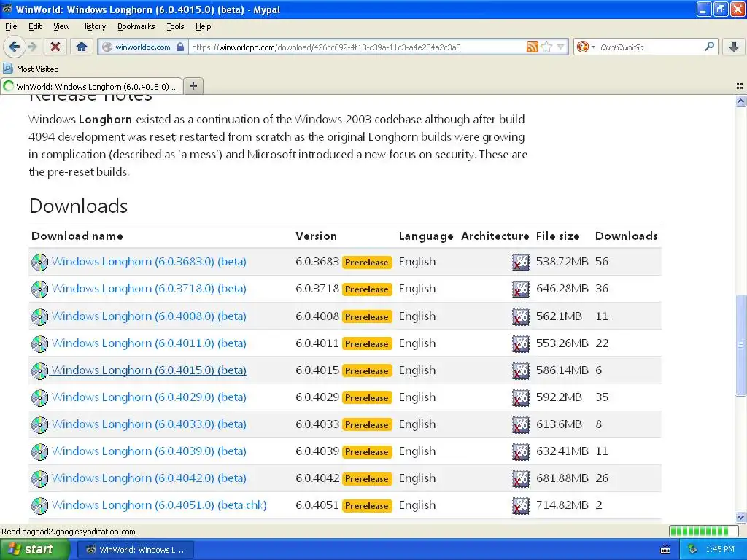The height and width of the screenshot is (560, 747).
Task: Click the Prerelease badge for version 6.0.4033
Action: tap(367, 425)
